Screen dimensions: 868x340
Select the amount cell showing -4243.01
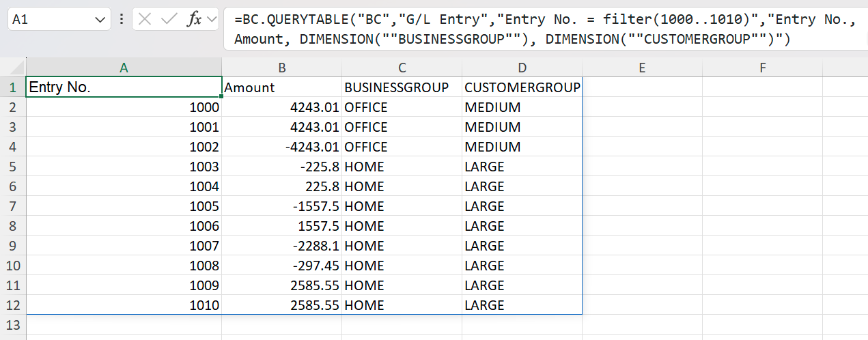coord(282,147)
